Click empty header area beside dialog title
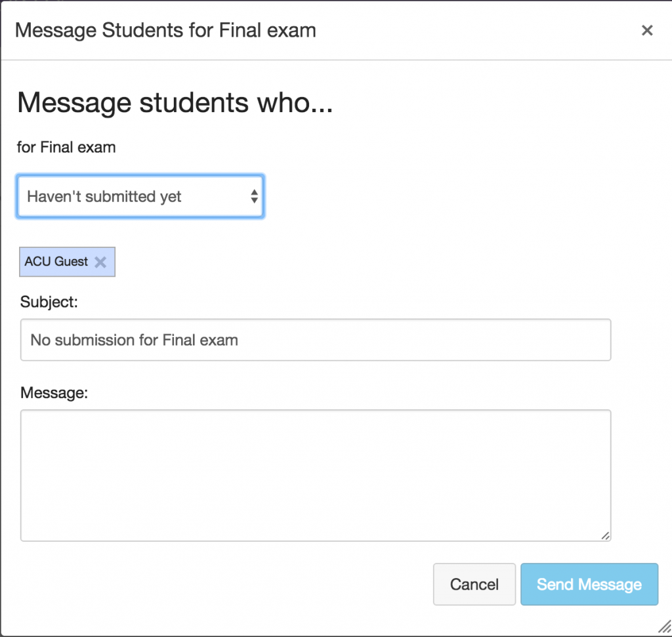Viewport: 672px width, 637px height. 472,30
